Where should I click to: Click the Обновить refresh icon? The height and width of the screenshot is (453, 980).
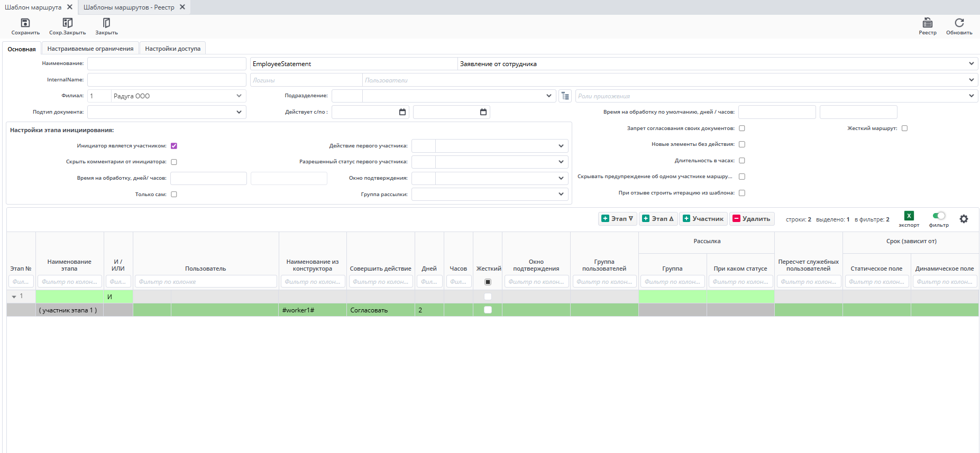[x=959, y=23]
